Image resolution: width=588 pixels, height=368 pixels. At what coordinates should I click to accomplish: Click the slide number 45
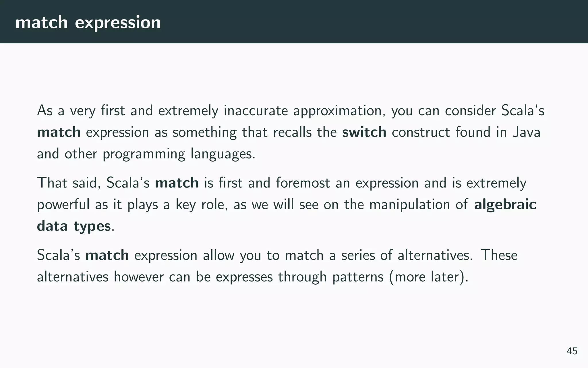click(x=572, y=351)
